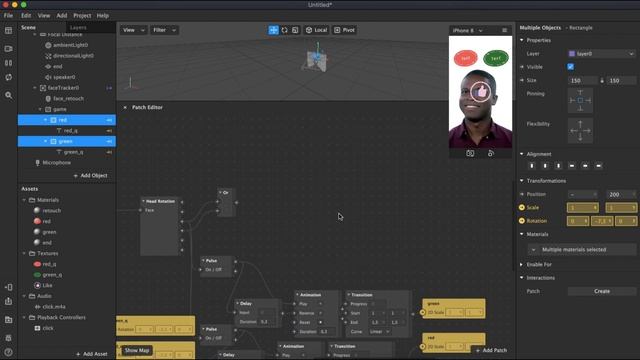
Task: Click the align right icon in the Alignment section
Action: 558,166
